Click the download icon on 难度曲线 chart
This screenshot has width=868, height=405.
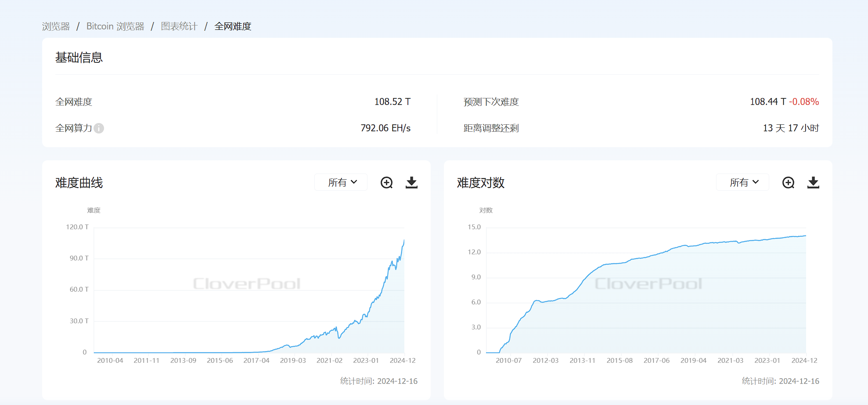[x=411, y=182]
